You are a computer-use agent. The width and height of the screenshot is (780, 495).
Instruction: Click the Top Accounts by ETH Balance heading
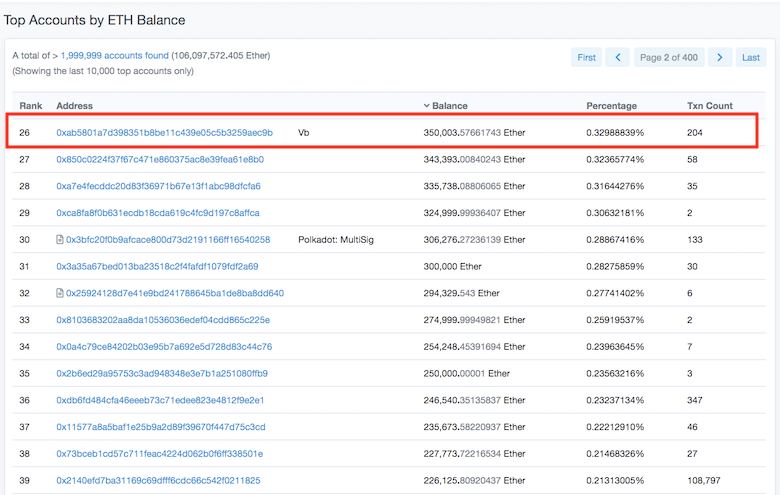click(x=95, y=20)
